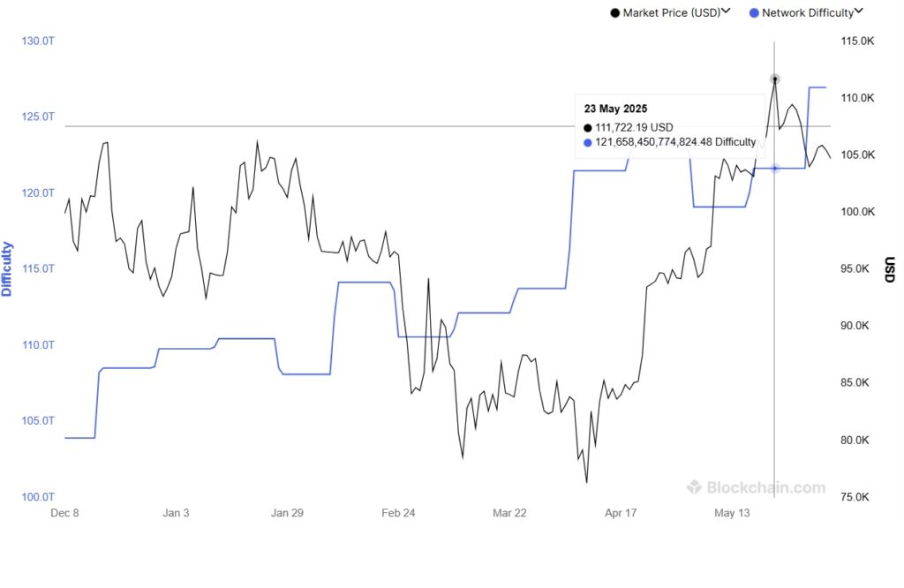Click the gray highlighted price point at chart peak
Image resolution: width=904 pixels, height=588 pixels.
(775, 79)
